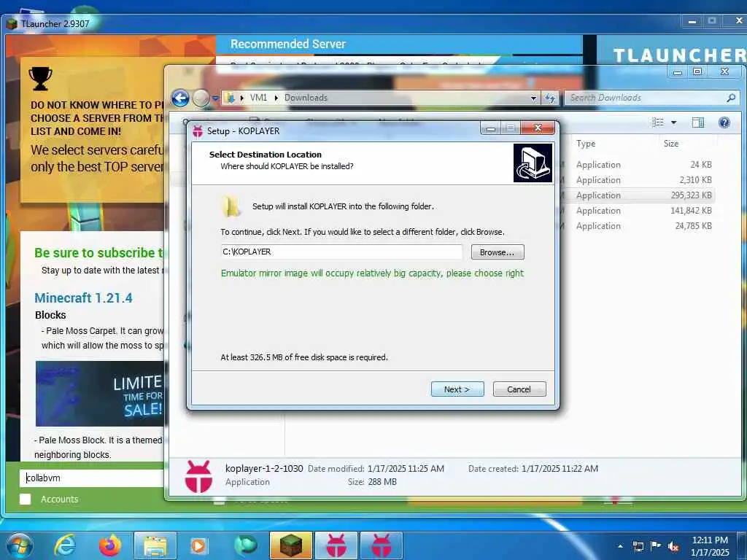
Task: Click the search magnifier icon
Action: (731, 98)
